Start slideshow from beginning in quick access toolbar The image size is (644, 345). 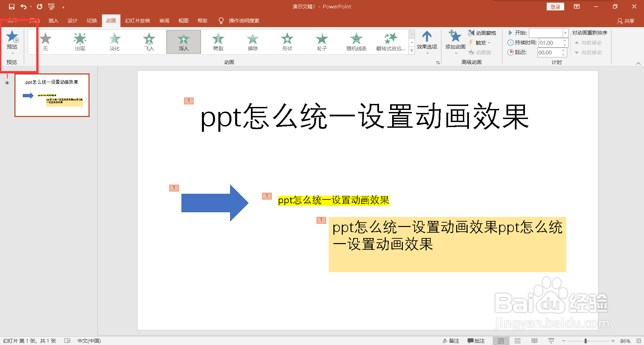tap(51, 7)
